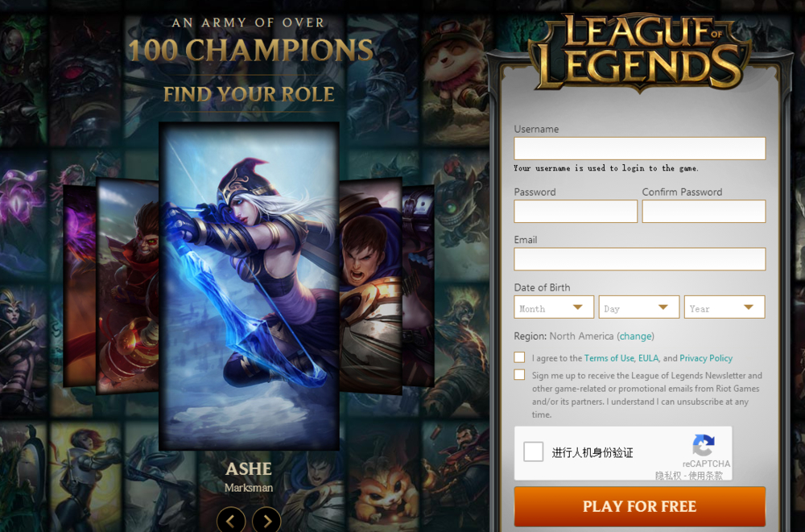
Task: Click the Confirm Password field
Action: tap(704, 211)
